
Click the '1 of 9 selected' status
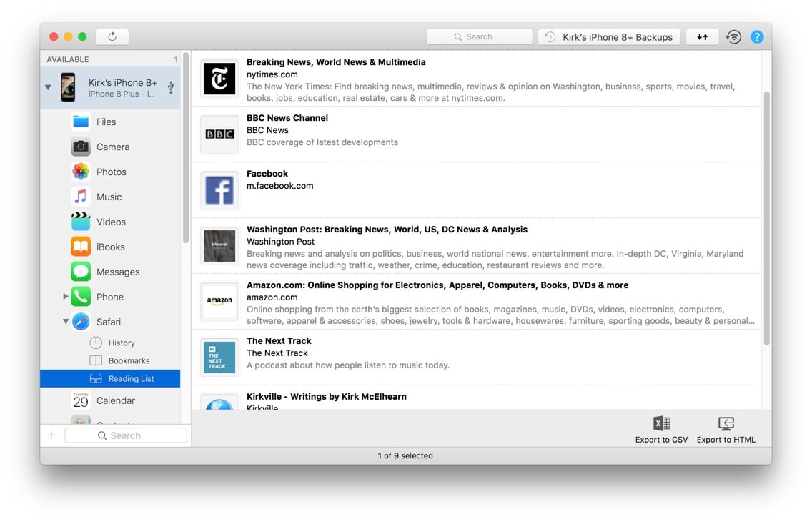tap(405, 455)
